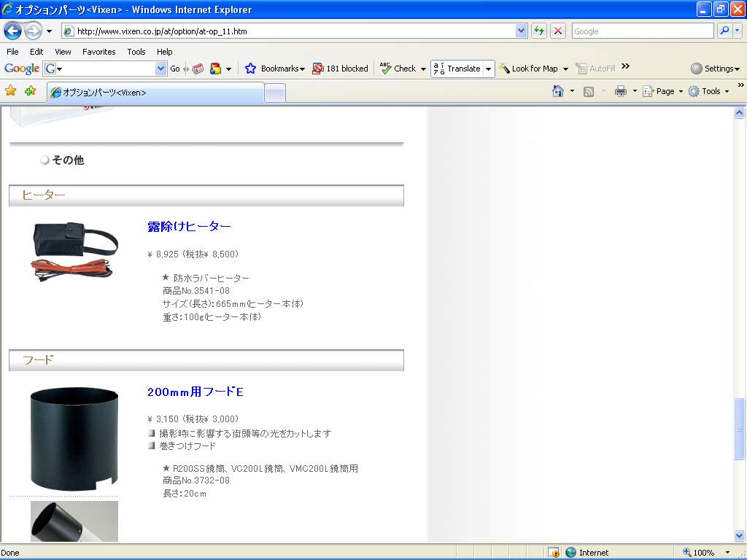
Task: Click the address bar URL field
Action: click(289, 31)
